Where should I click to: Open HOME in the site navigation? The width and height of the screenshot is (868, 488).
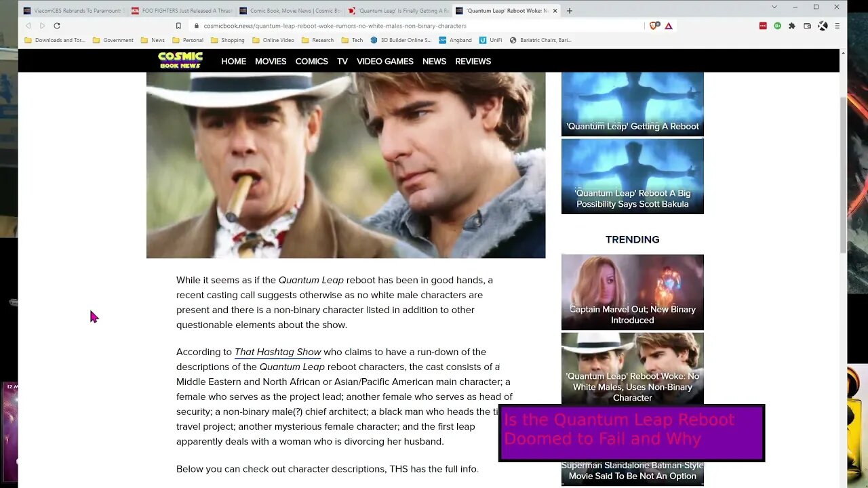pyautogui.click(x=233, y=61)
